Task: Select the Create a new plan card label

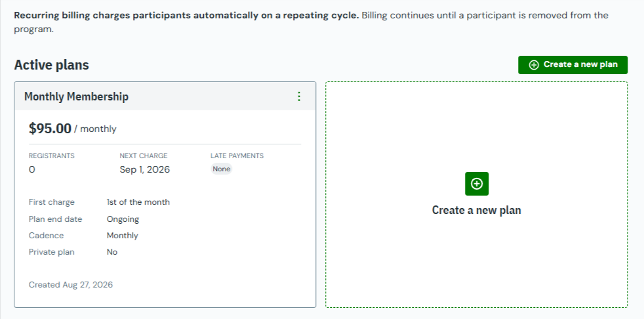Action: pyautogui.click(x=476, y=210)
